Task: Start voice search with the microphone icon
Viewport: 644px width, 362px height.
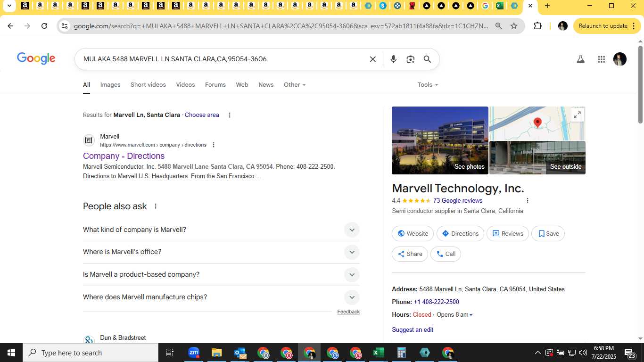Action: click(x=393, y=59)
